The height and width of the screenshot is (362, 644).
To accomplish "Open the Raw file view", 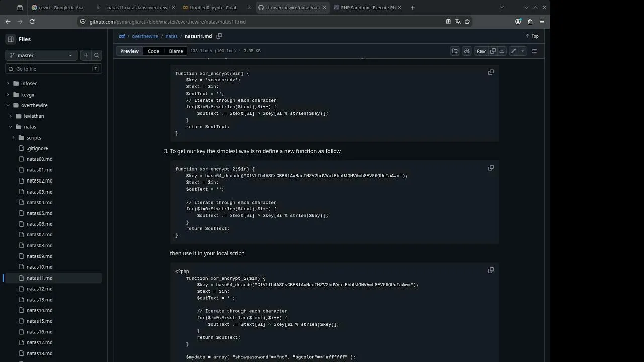I will pyautogui.click(x=481, y=51).
